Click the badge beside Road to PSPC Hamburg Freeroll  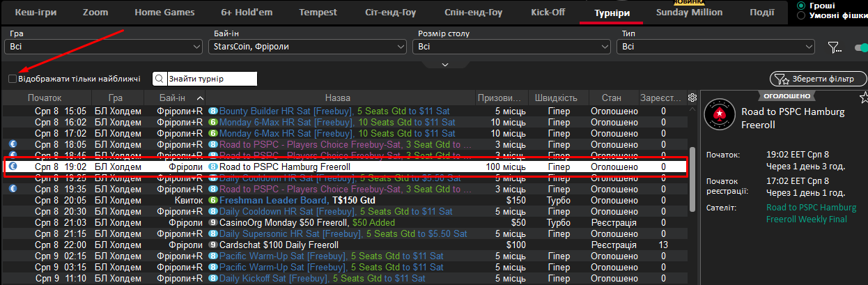(213, 167)
